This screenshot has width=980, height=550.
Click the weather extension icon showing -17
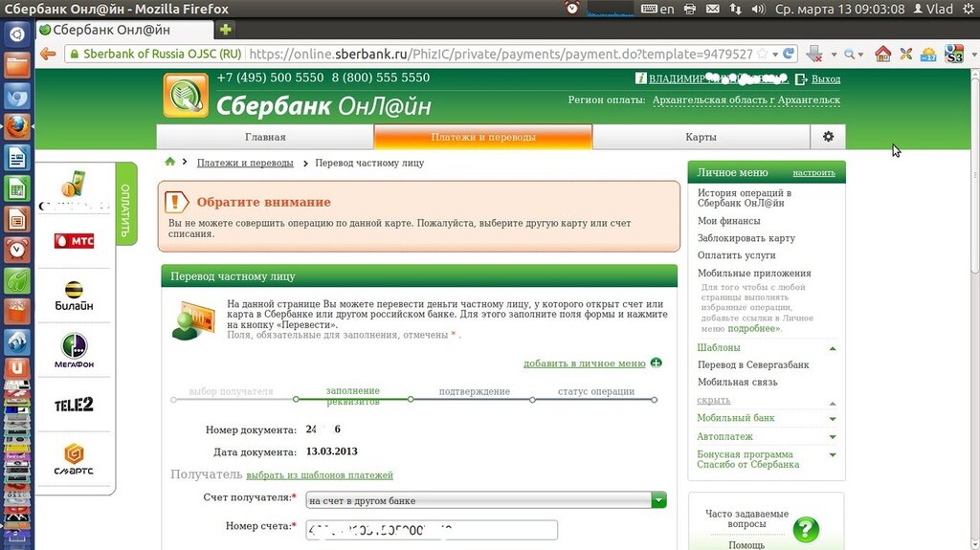click(928, 55)
